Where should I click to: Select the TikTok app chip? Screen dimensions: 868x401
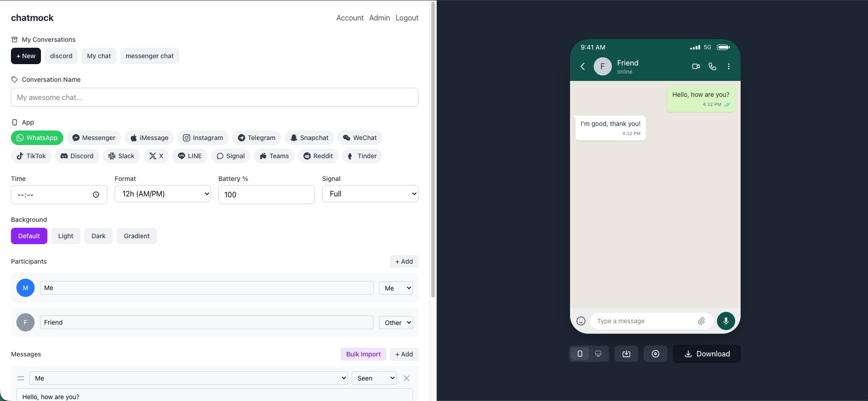(31, 156)
